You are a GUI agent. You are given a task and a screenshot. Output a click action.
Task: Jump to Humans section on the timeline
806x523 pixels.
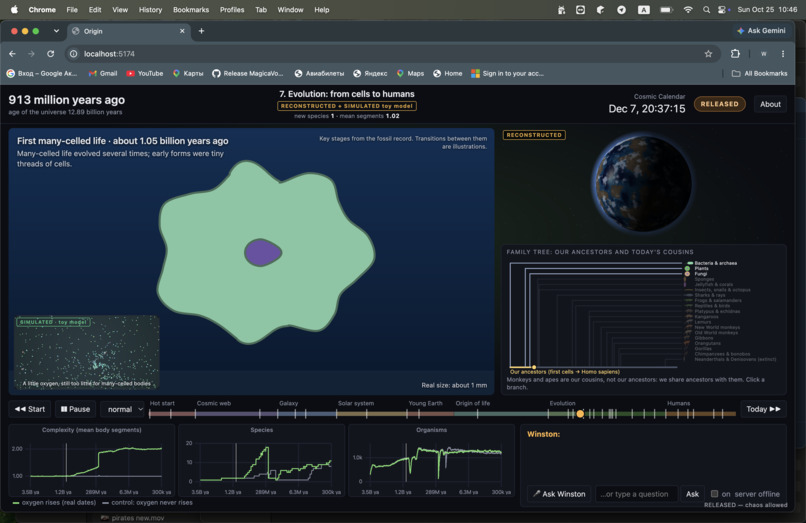(679, 403)
